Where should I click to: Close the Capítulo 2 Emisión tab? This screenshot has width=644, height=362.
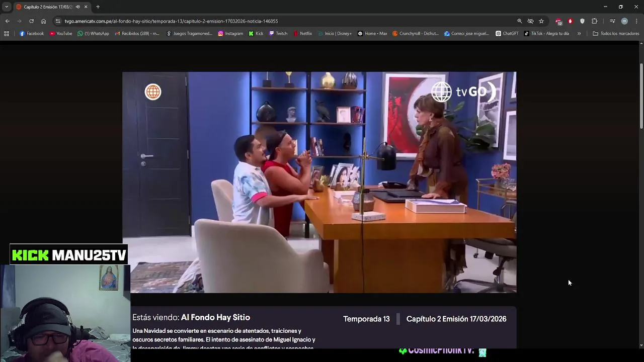[86, 7]
